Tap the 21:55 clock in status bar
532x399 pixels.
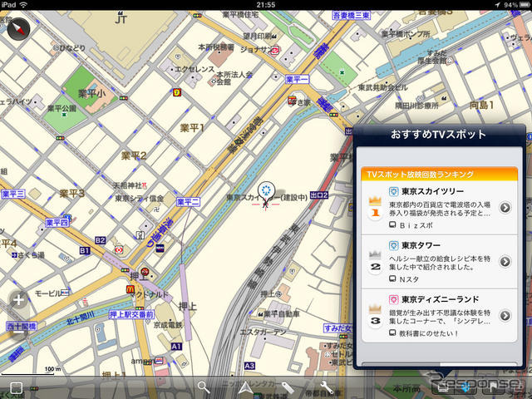tap(266, 5)
